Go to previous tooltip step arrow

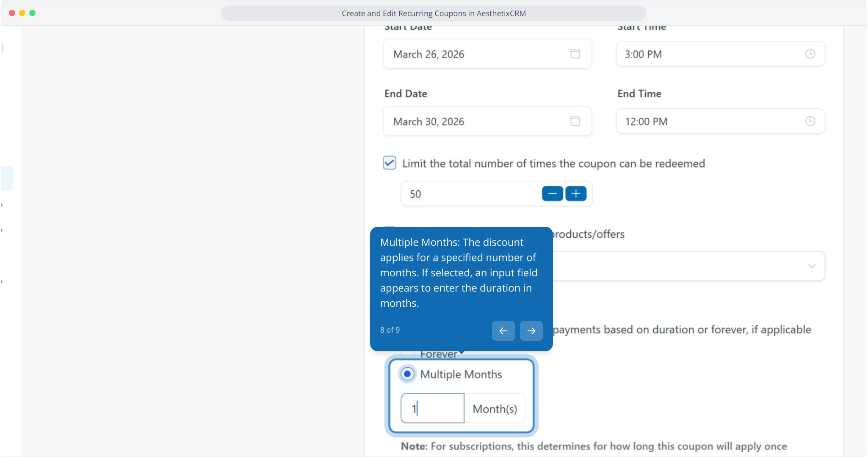[503, 331]
